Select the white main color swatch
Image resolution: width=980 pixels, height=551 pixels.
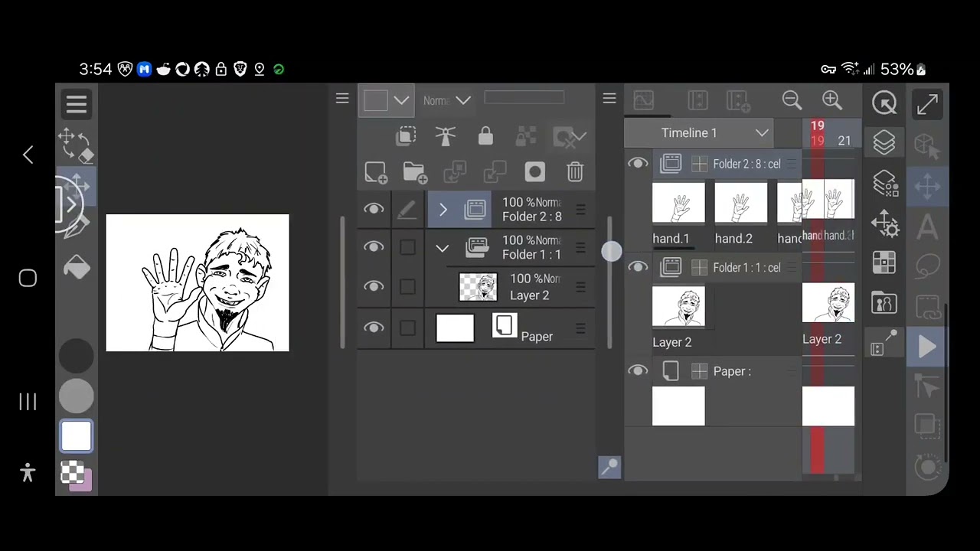[77, 435]
